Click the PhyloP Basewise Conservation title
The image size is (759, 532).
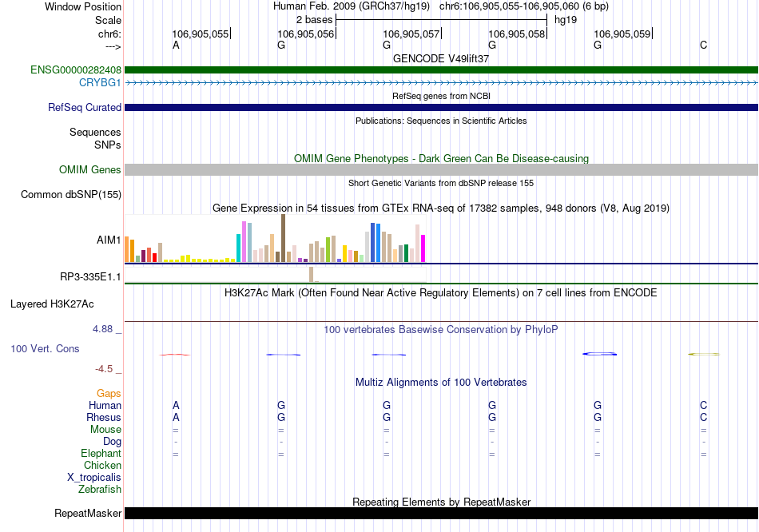click(441, 330)
